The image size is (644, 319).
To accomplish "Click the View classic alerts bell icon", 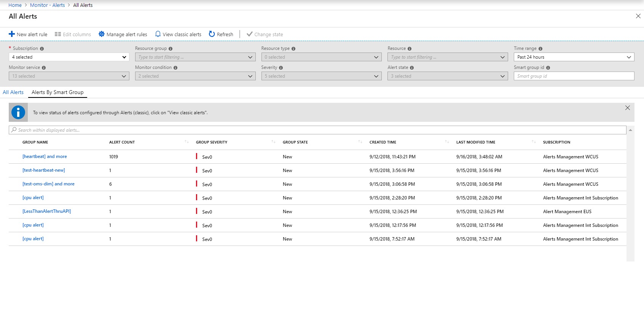I will pos(158,34).
